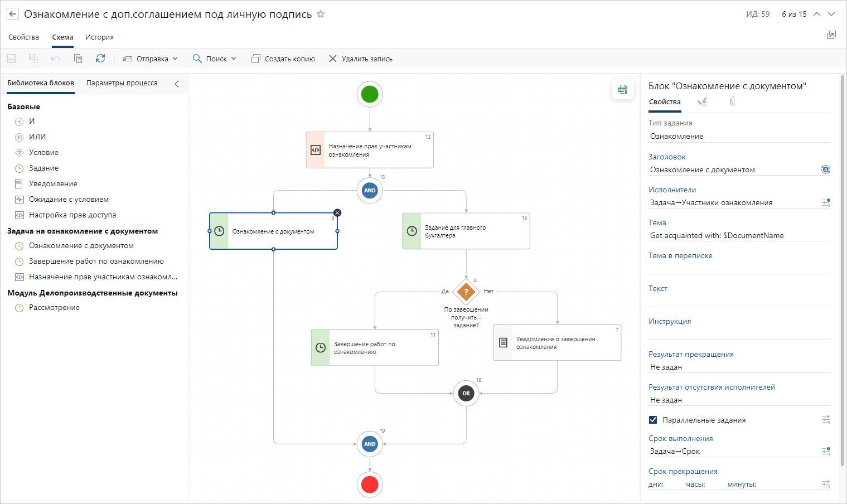Click the refresh icon in the toolbar

coord(100,59)
